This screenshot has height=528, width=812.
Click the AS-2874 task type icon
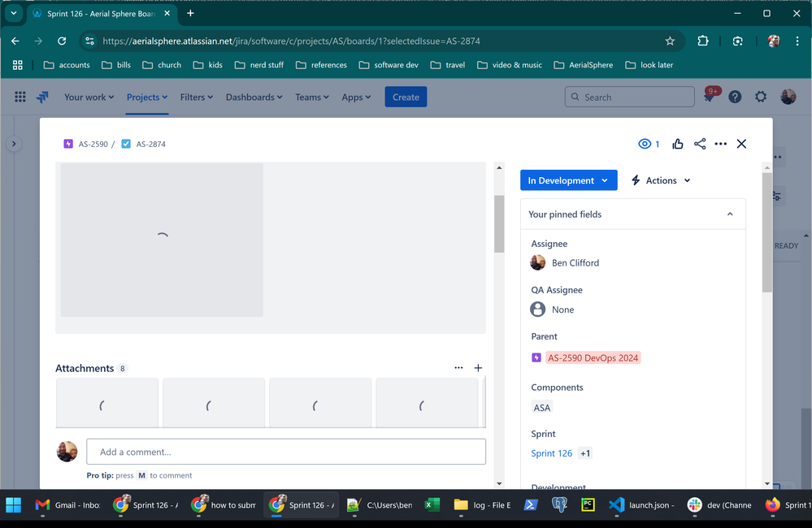click(126, 144)
